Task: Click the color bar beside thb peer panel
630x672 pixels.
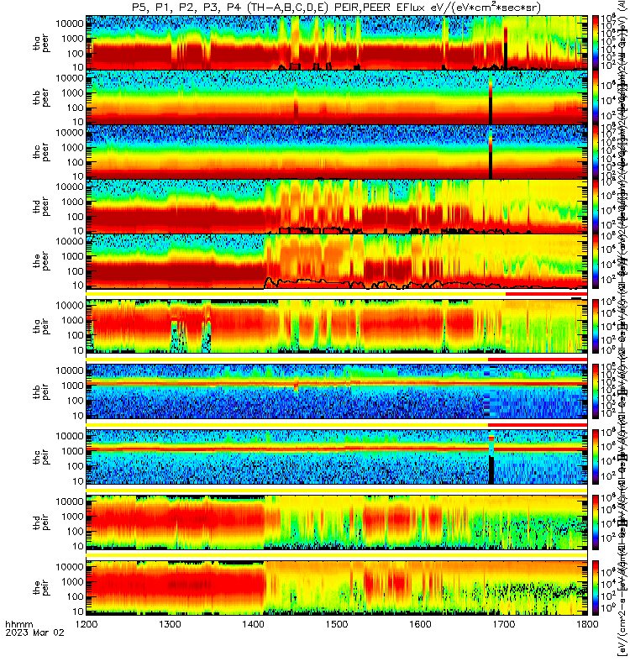Action: click(596, 97)
